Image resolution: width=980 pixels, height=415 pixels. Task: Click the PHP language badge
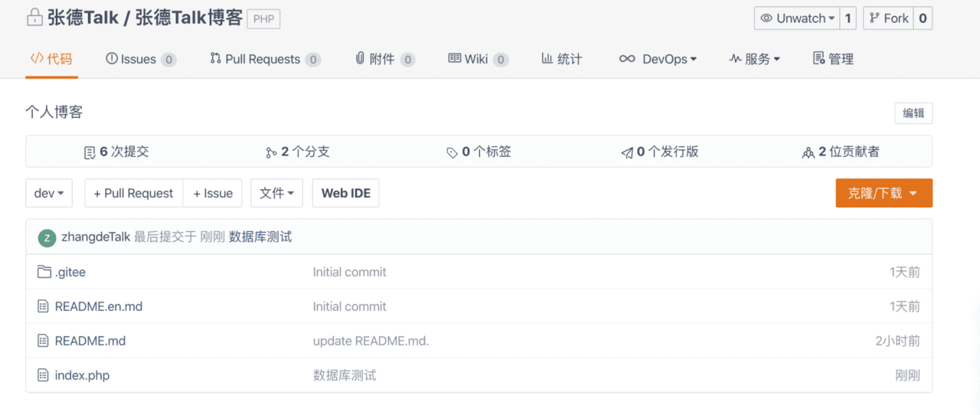[263, 19]
